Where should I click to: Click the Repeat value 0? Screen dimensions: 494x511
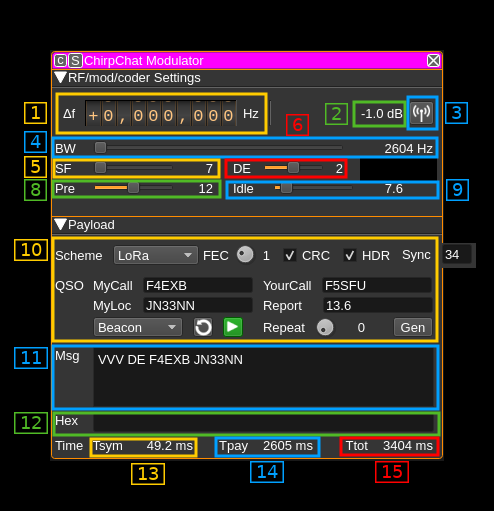361,328
